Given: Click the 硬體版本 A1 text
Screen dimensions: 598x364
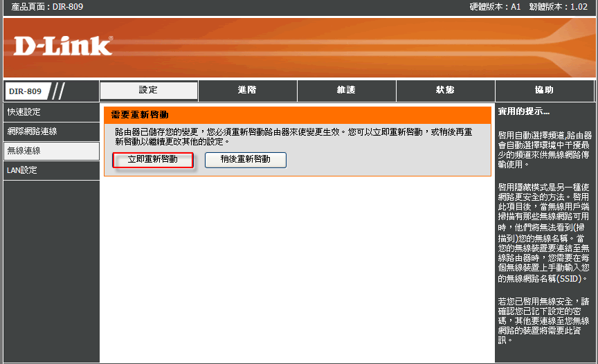Looking at the screenshot, I should tap(495, 7).
